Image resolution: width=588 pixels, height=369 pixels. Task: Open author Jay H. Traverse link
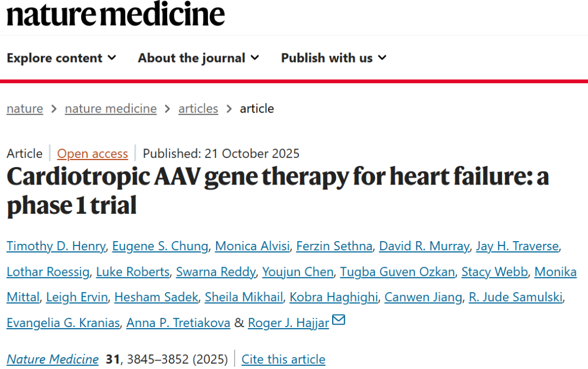pyautogui.click(x=517, y=247)
